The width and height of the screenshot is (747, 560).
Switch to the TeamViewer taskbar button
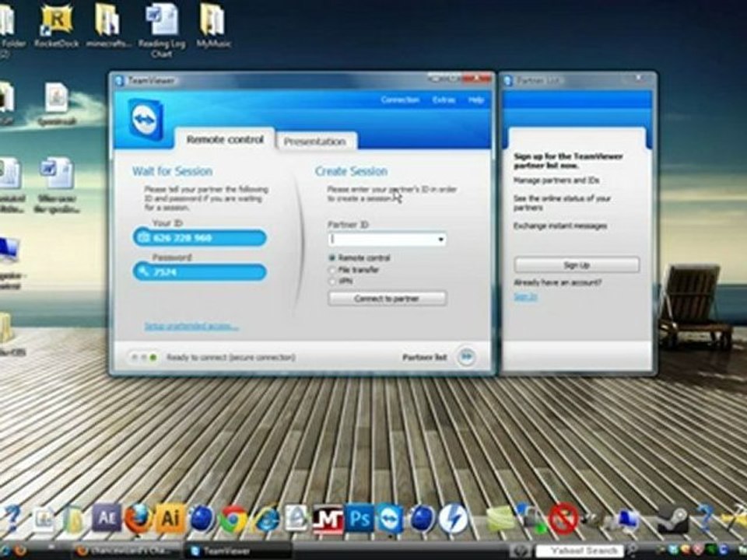point(238,551)
